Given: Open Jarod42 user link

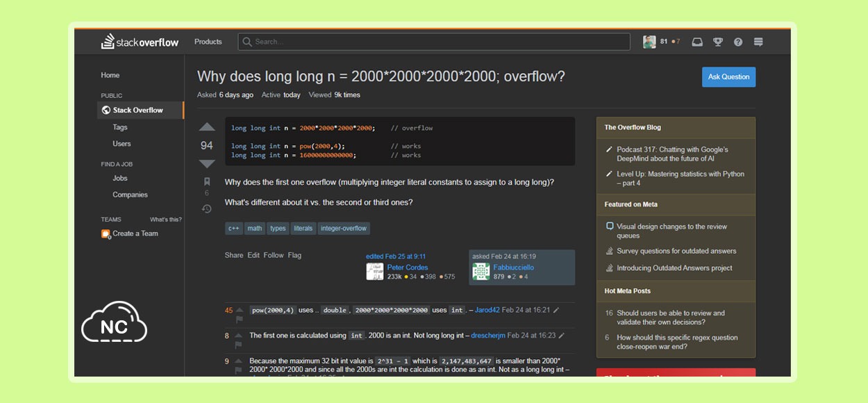Looking at the screenshot, I should pyautogui.click(x=487, y=310).
